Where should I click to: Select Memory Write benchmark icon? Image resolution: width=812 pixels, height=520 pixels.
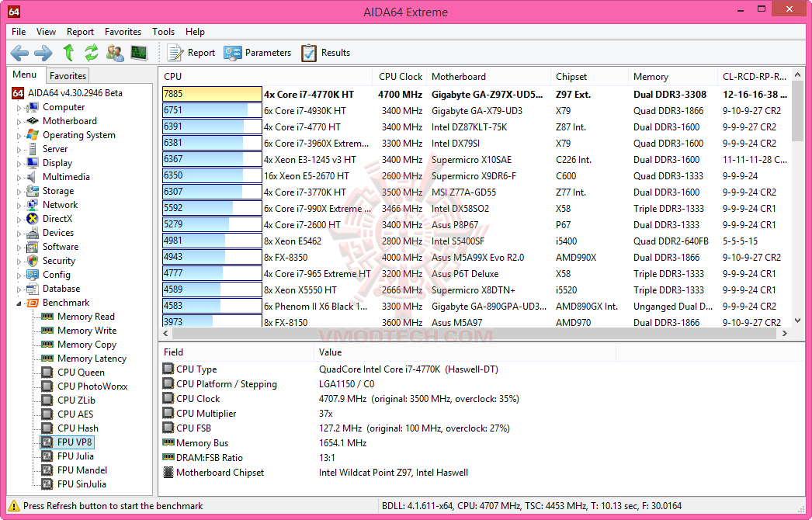coord(47,331)
